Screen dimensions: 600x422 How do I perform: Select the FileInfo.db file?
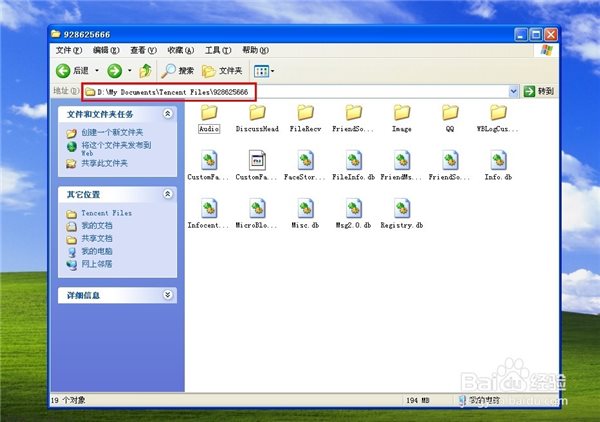[x=354, y=166]
